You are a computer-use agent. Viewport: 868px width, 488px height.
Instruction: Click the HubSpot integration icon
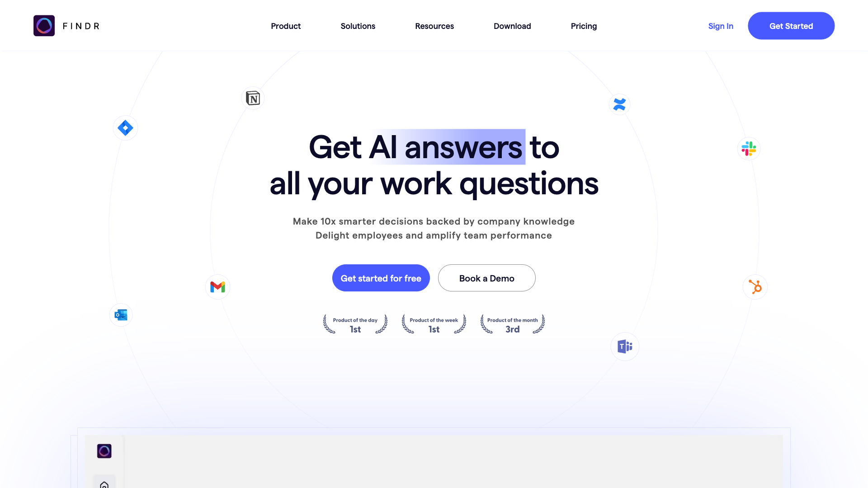[x=754, y=286]
